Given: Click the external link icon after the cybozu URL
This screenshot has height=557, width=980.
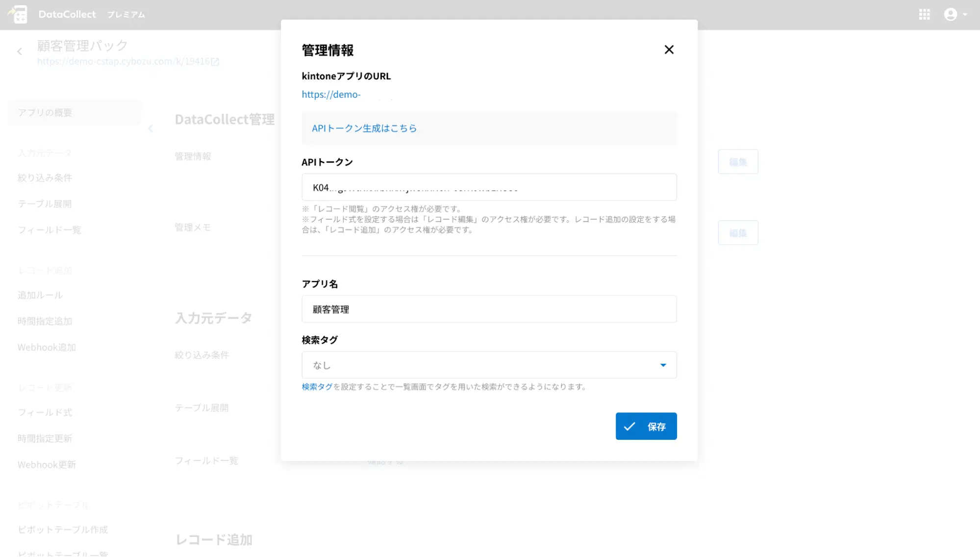Looking at the screenshot, I should click(215, 62).
